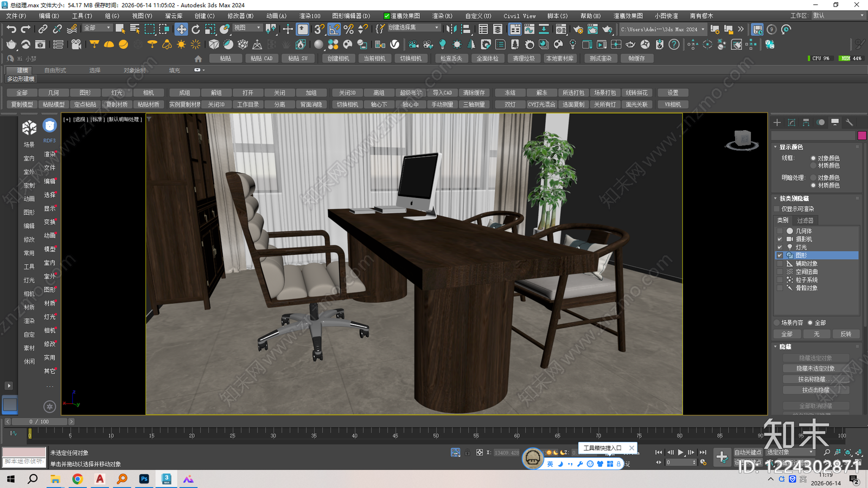The image size is (868, 488).
Task: Click the gear icon at sidebar bottom
Action: (49, 406)
